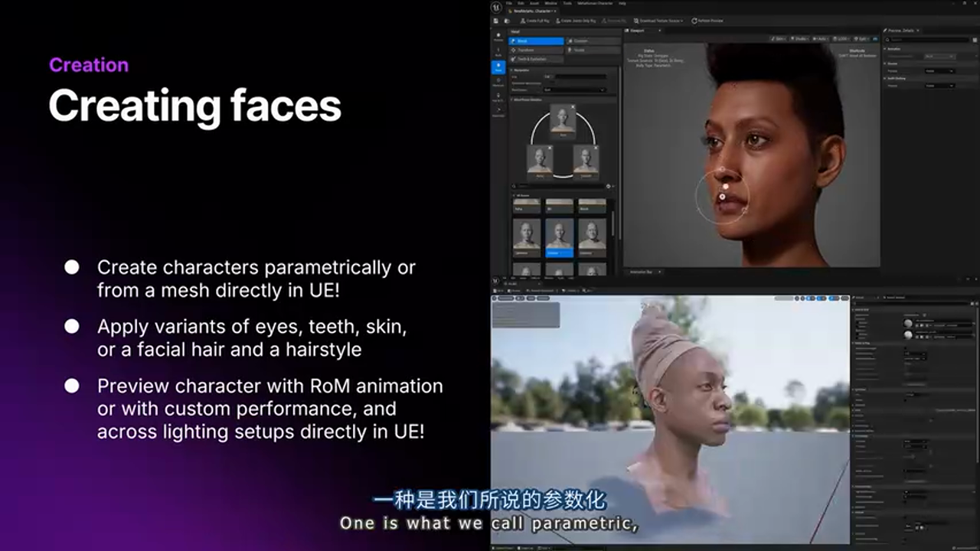980x551 pixels.
Task: Open the Hair & Clothing sidebar tool
Action: (x=498, y=98)
